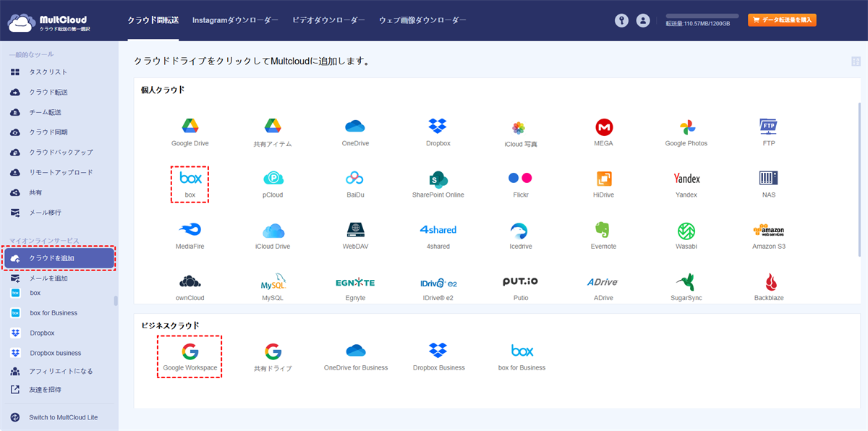The width and height of the screenshot is (868, 431).
Task: Choose the box personal cloud
Action: [x=190, y=184]
